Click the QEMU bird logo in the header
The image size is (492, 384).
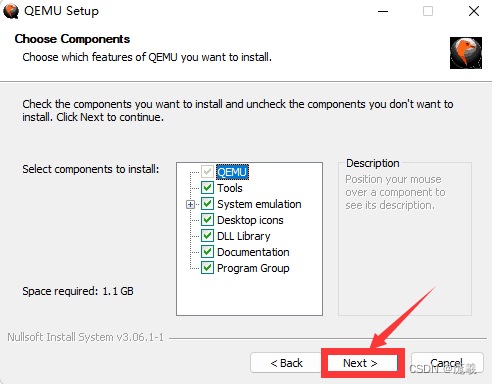tap(466, 53)
